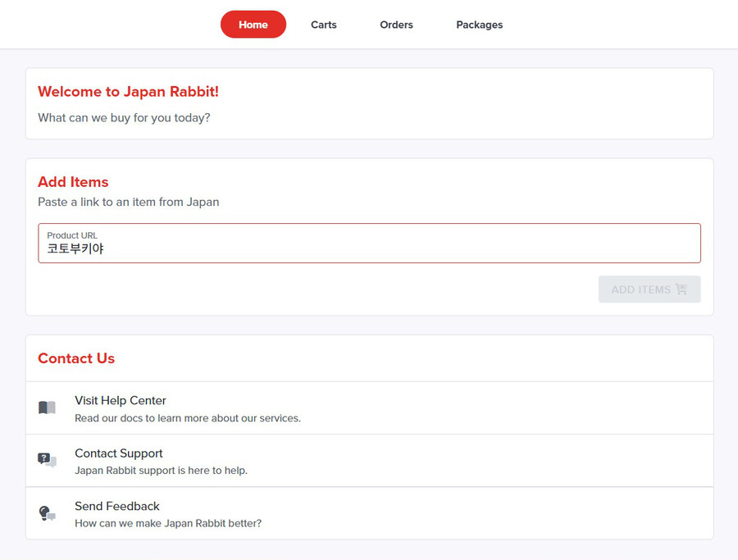Click the lightbulb icon beside Send Feedback
Image resolution: width=738 pixels, height=560 pixels.
pyautogui.click(x=47, y=513)
